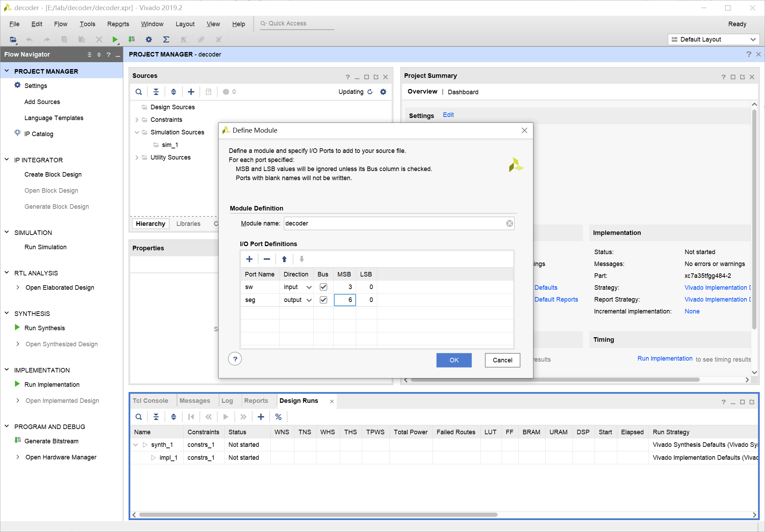Switch to the Tcl Console tab

[x=150, y=401]
